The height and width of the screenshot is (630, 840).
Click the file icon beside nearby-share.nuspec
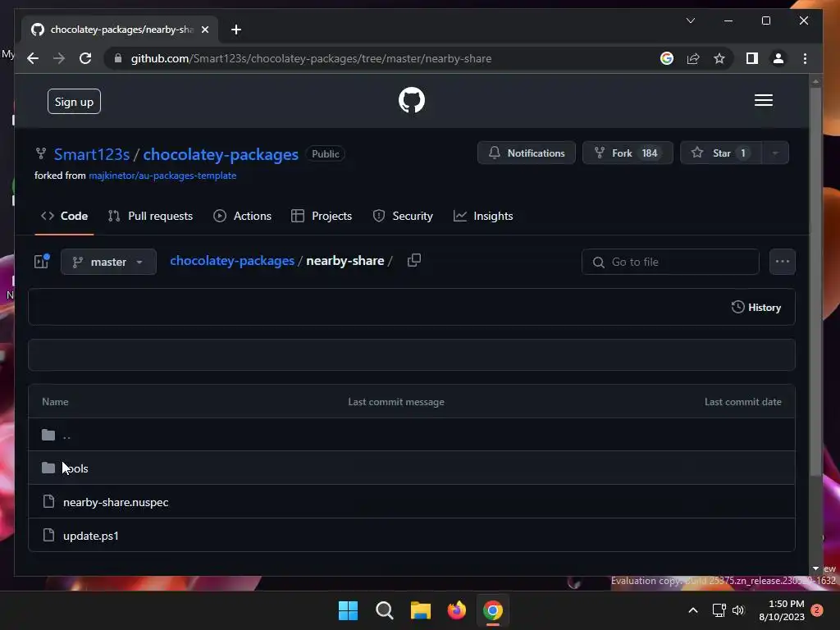(48, 501)
